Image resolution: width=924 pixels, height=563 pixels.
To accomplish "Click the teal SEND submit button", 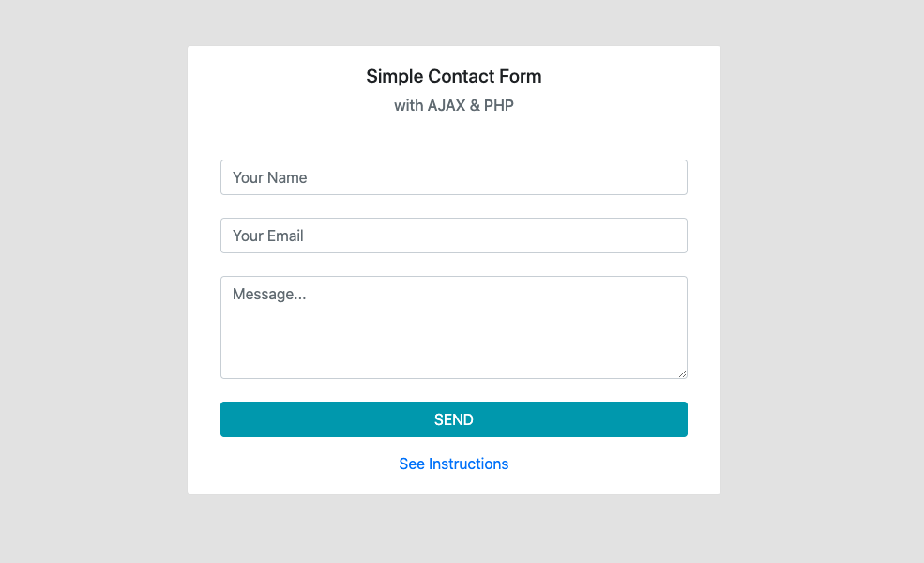I will coord(453,419).
